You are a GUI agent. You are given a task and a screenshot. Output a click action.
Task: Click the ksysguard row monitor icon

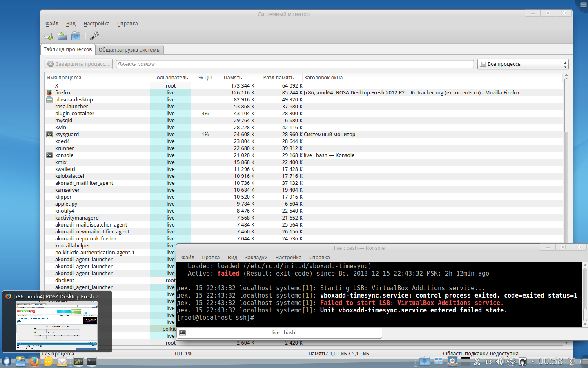[49, 135]
